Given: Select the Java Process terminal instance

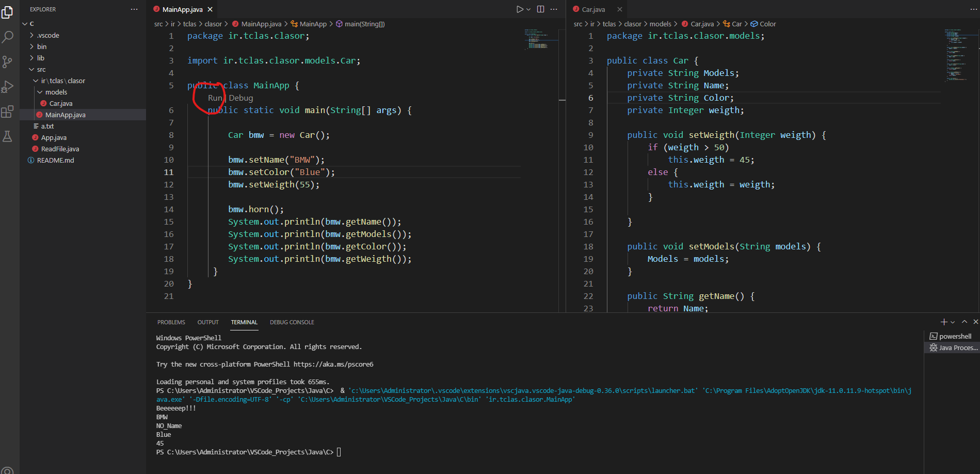Looking at the screenshot, I should click(952, 347).
